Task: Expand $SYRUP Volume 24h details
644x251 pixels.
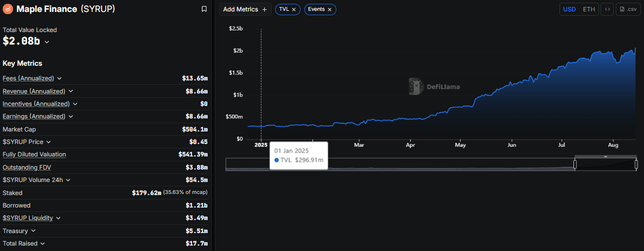Action: click(x=68, y=180)
